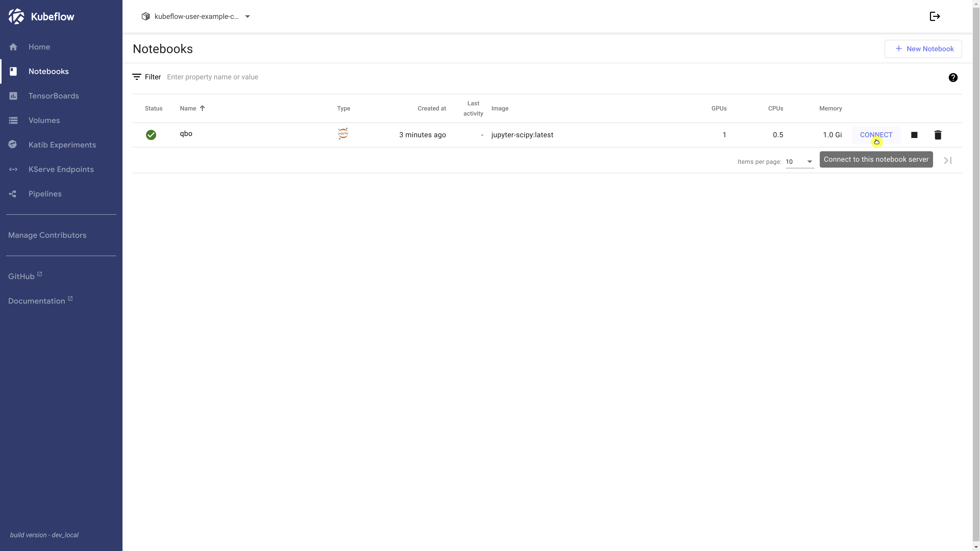Click the New Notebook button
The width and height of the screenshot is (980, 551).
(923, 49)
